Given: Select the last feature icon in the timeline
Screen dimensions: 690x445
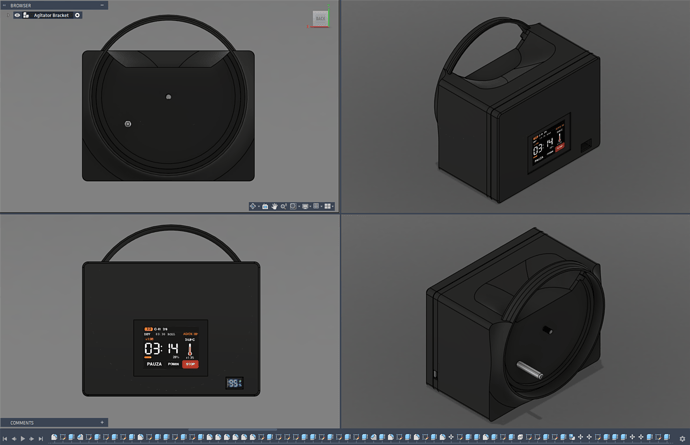Looking at the screenshot, I should pyautogui.click(x=667, y=437).
